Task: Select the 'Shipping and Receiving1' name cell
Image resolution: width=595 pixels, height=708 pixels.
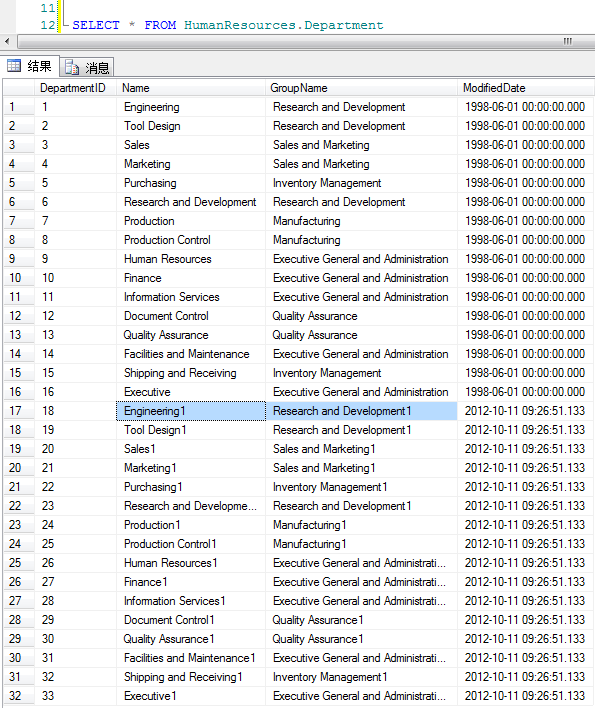Action: click(x=191, y=677)
